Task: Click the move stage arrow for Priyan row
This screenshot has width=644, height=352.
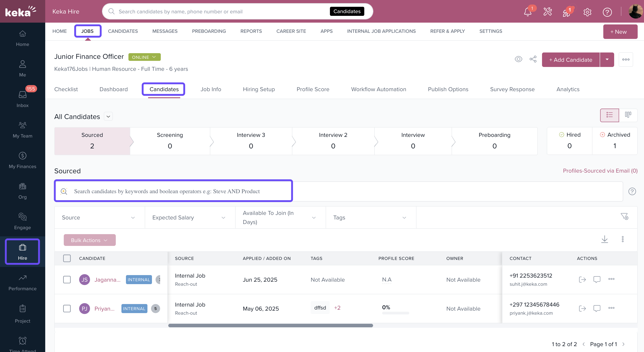Action: point(582,308)
